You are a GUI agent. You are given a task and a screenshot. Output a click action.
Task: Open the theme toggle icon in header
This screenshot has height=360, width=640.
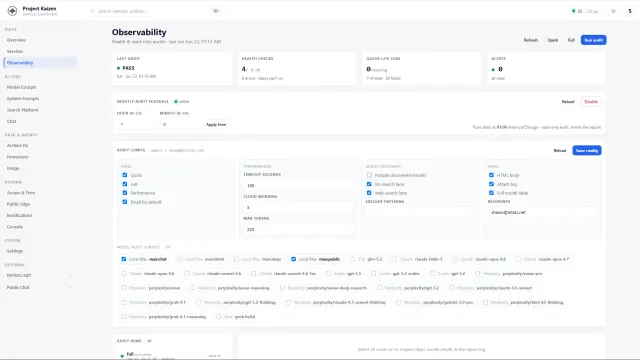613,11
